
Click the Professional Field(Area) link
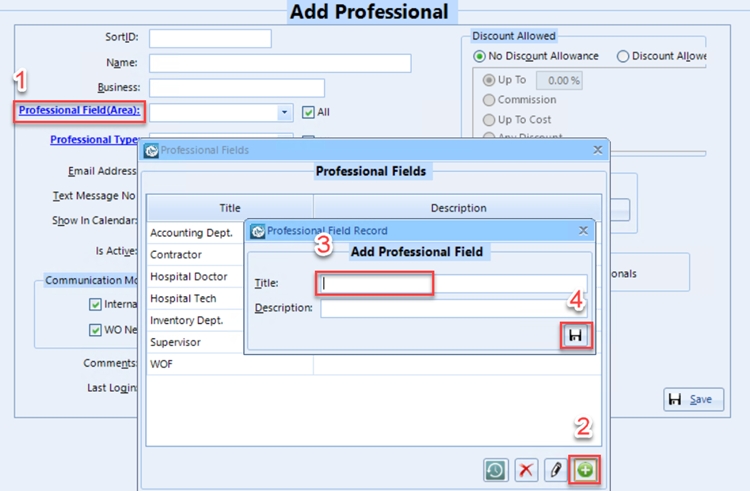(80, 110)
